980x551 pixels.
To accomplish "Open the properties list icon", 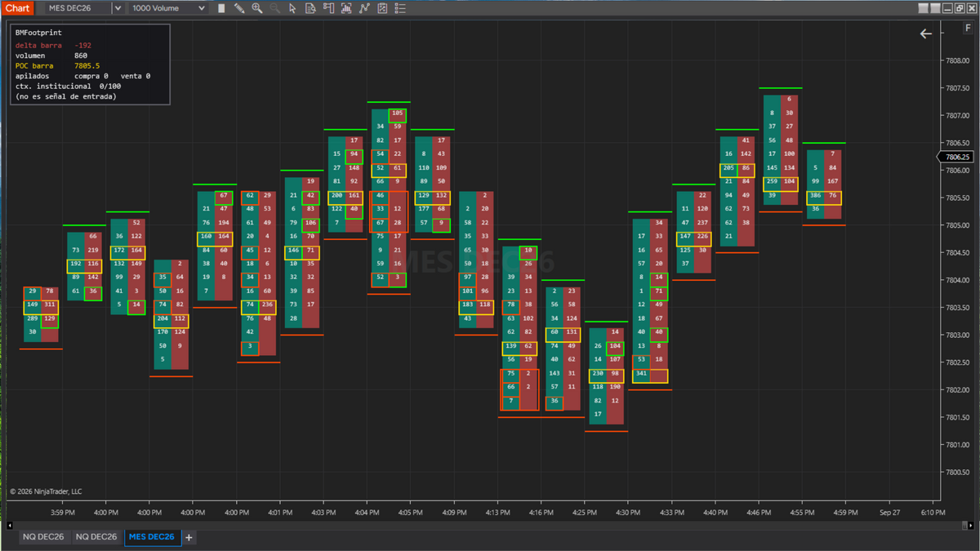I will (x=400, y=8).
